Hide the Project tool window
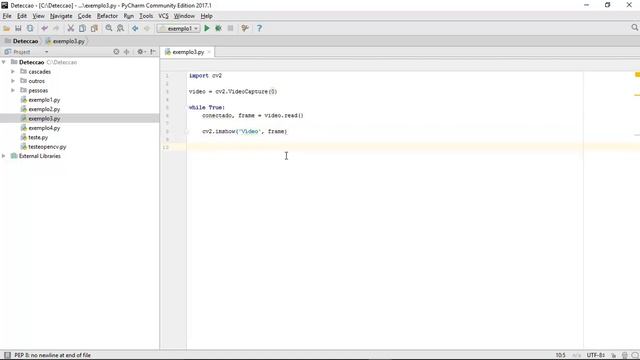Viewport: 640px width, 360px height. (153, 52)
